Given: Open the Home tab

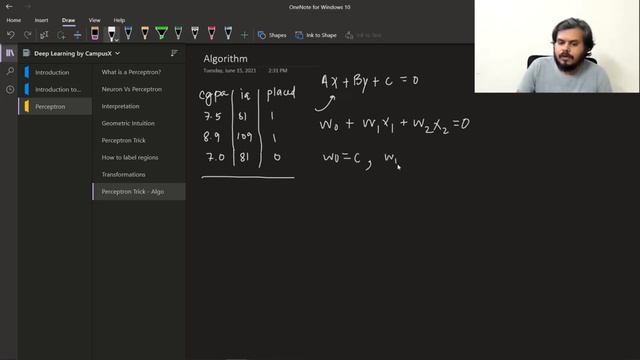Looking at the screenshot, I should coord(13,20).
